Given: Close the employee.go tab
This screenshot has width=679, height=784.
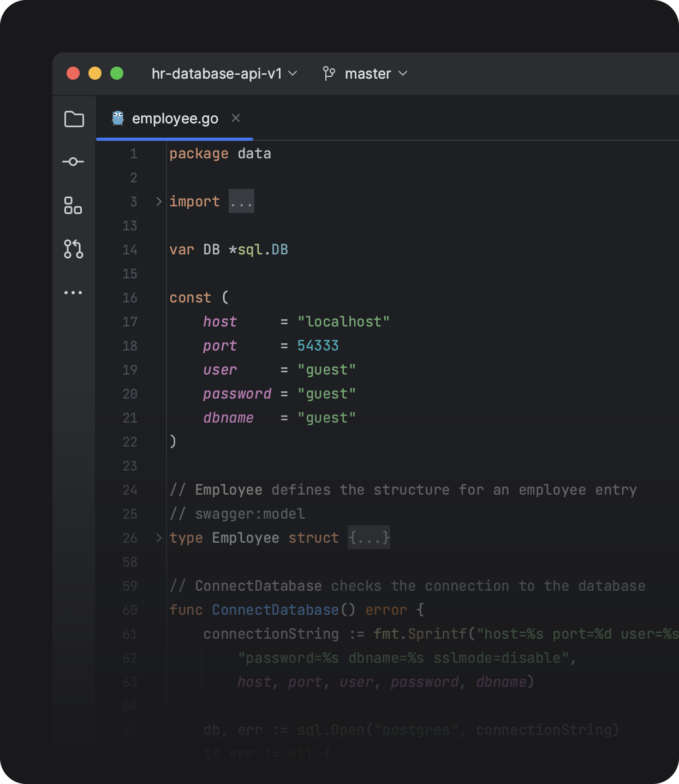Looking at the screenshot, I should [x=236, y=118].
